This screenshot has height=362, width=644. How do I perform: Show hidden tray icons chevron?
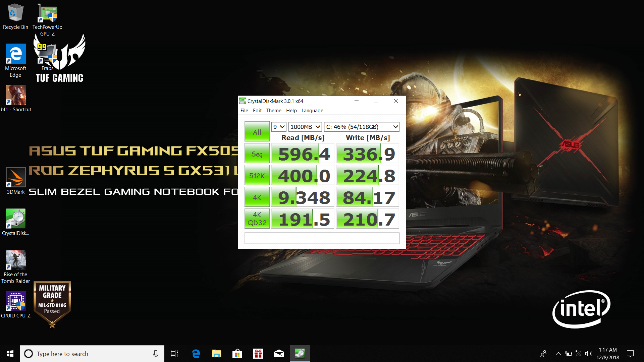coord(558,354)
